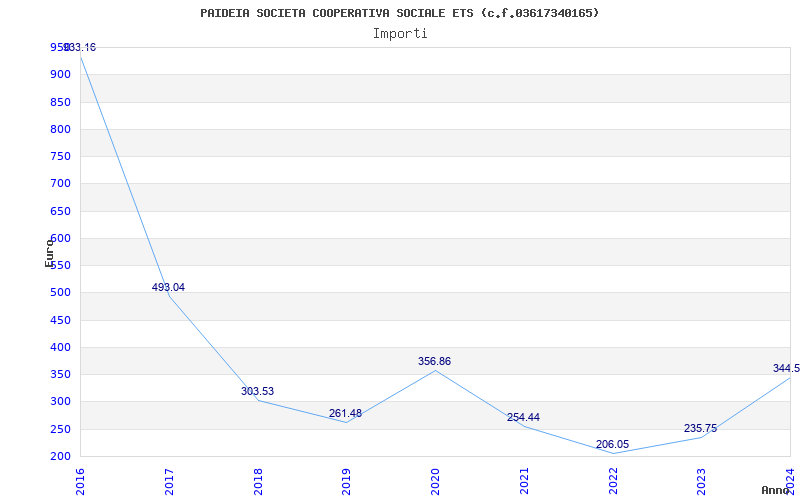This screenshot has width=800, height=500.
Task: Select the 450 y-axis tick label
Action: [60, 320]
